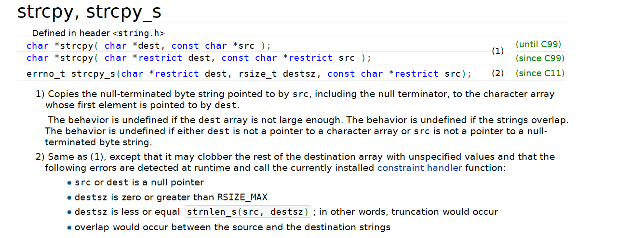This screenshot has width=644, height=238.
Task: Select the (since C11) version label
Action: (x=540, y=73)
